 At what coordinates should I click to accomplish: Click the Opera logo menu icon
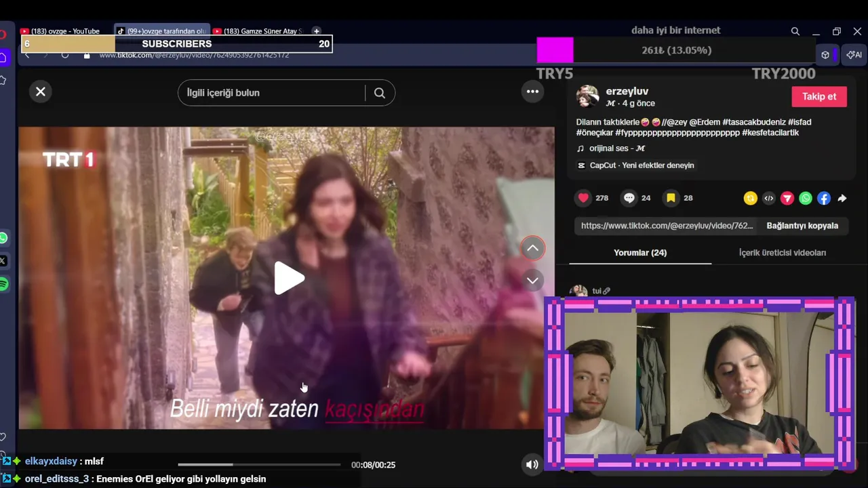pyautogui.click(x=3, y=34)
